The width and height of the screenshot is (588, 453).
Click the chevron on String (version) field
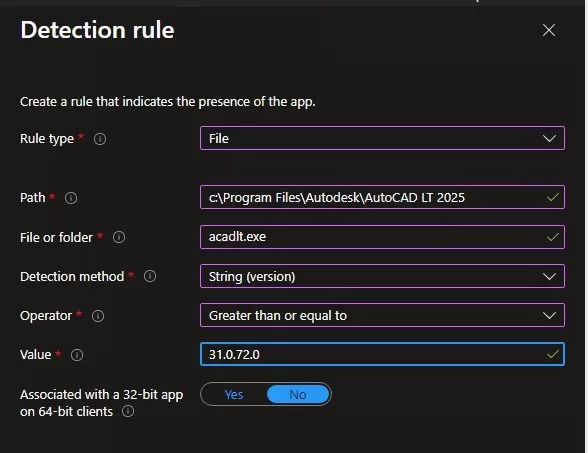tap(549, 277)
